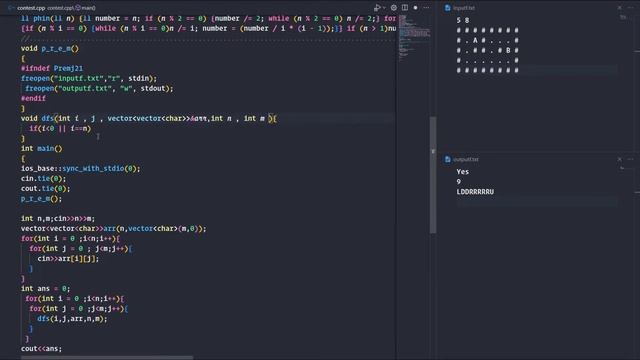Click the Split Editor icon
The image size is (640, 360).
405,8
